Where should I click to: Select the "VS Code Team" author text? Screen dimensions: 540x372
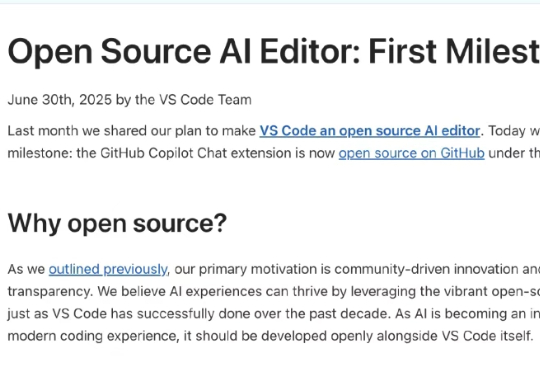click(x=205, y=100)
